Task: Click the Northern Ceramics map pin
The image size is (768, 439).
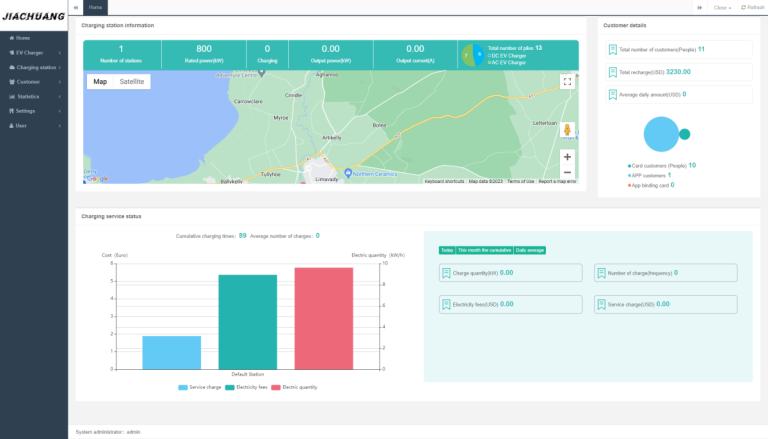Action: coord(347,172)
